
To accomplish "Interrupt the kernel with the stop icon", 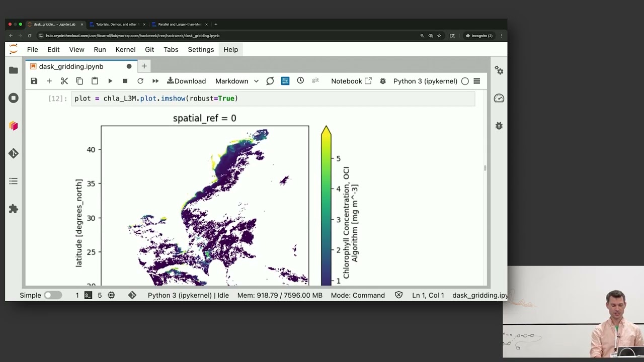I will tap(125, 81).
